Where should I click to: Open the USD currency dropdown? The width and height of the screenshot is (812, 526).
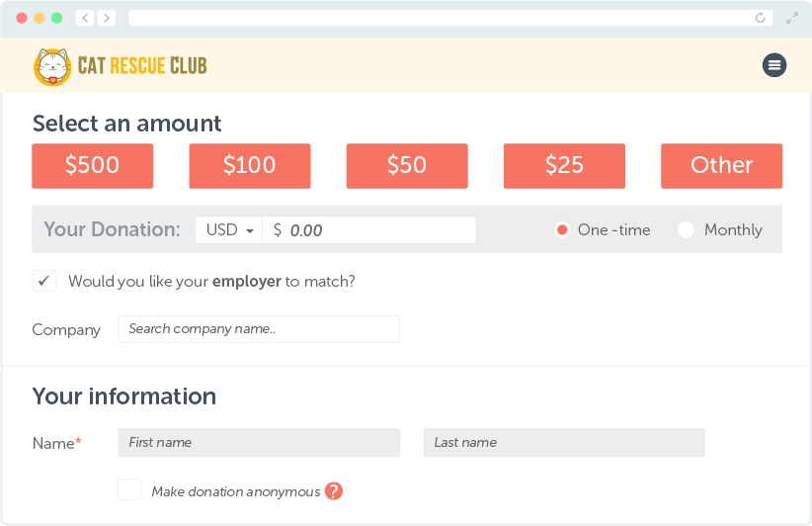pyautogui.click(x=229, y=229)
